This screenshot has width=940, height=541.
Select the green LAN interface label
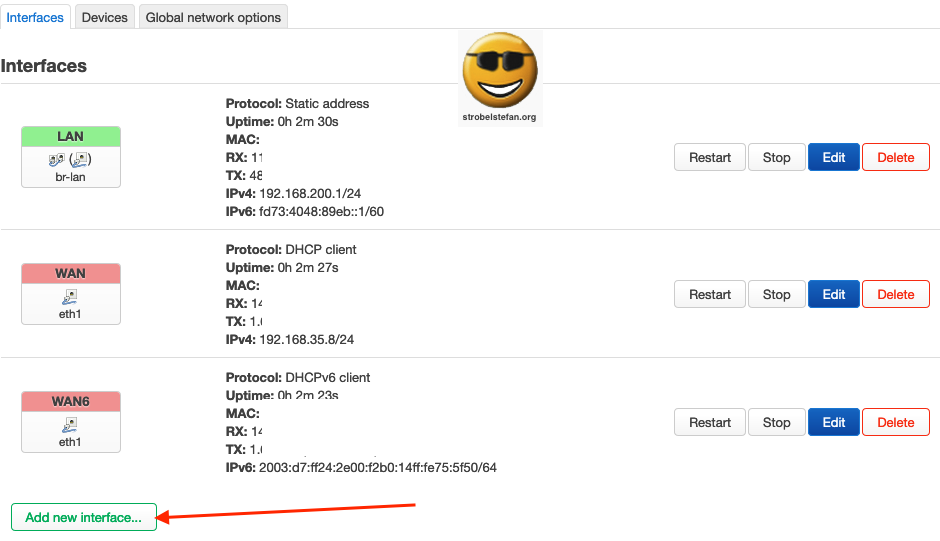point(71,137)
